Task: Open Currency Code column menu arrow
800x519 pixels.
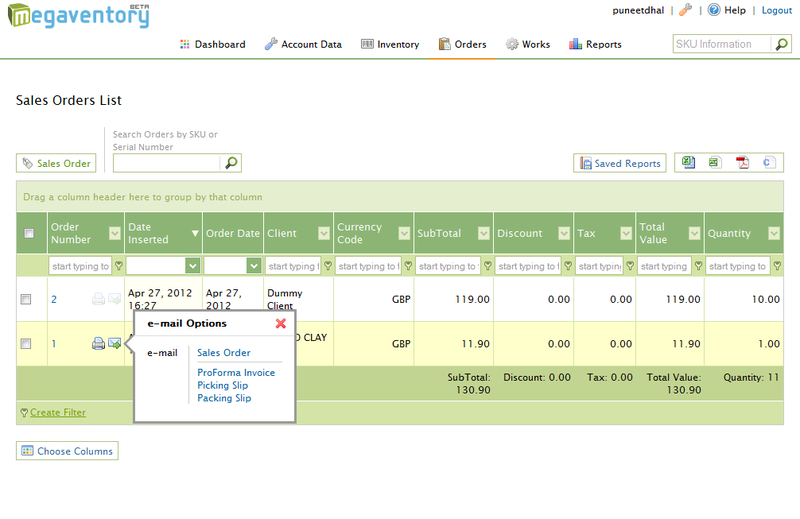Action: (404, 233)
